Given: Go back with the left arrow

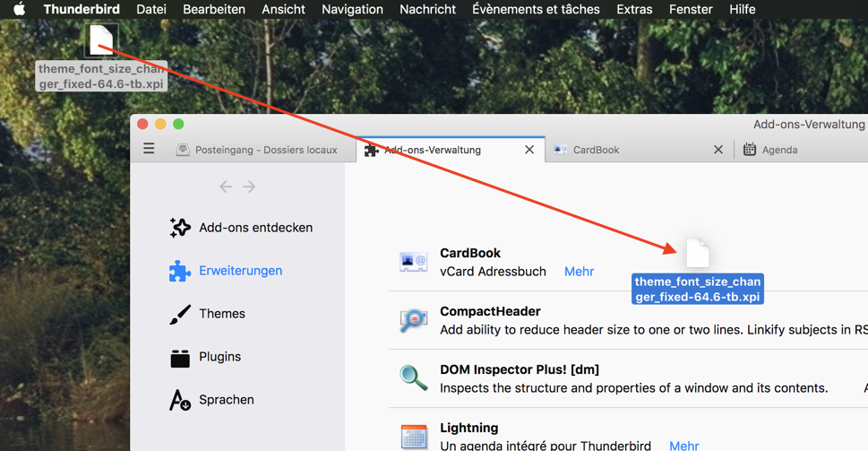Looking at the screenshot, I should [226, 186].
